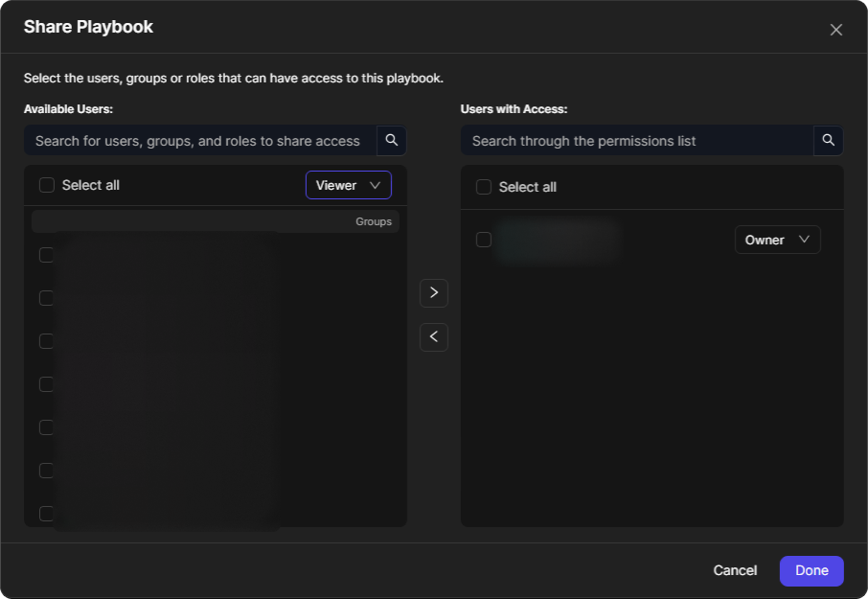
Task: Check Select all under Users with Access
Action: pos(484,187)
